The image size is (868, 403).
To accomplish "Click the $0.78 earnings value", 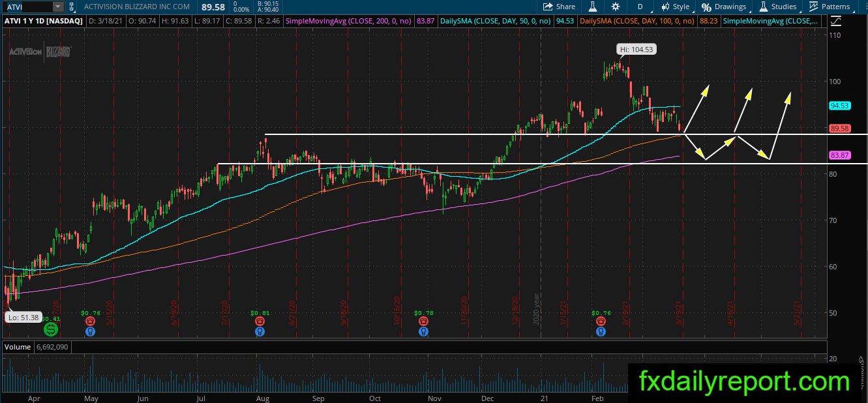I will point(424,313).
